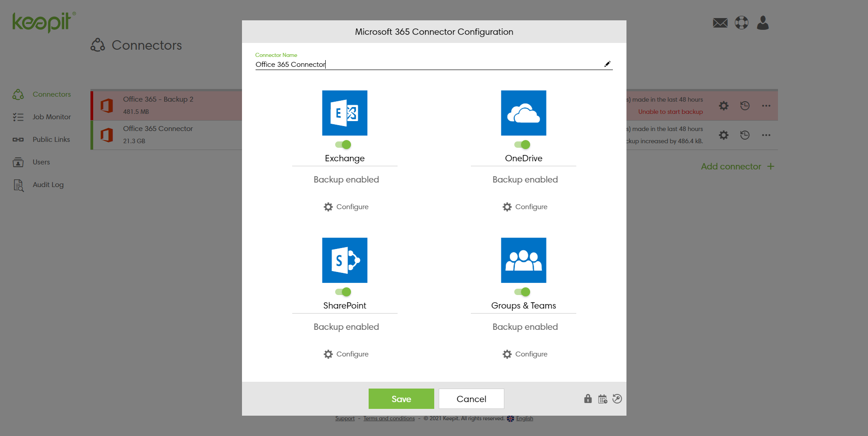Click Backup enabled status under Groups & Teams

point(525,327)
